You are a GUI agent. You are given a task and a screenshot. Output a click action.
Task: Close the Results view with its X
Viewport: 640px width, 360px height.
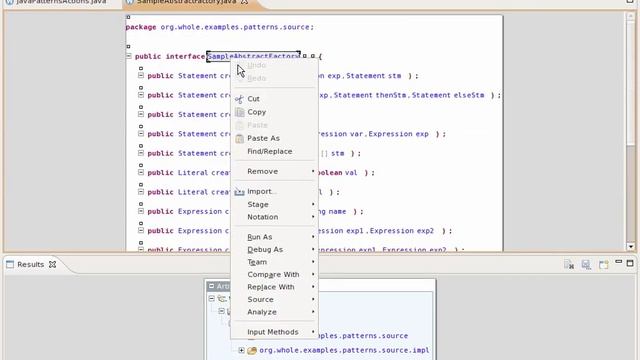point(52,264)
